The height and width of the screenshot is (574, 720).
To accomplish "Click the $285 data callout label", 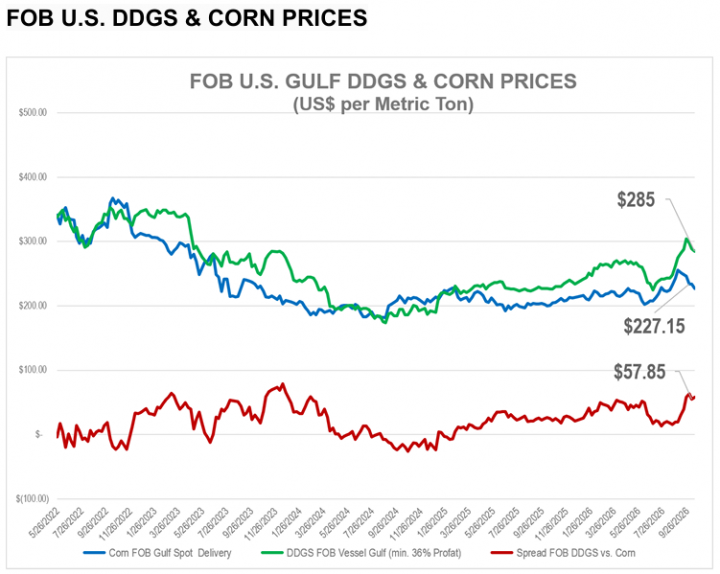I will click(636, 200).
